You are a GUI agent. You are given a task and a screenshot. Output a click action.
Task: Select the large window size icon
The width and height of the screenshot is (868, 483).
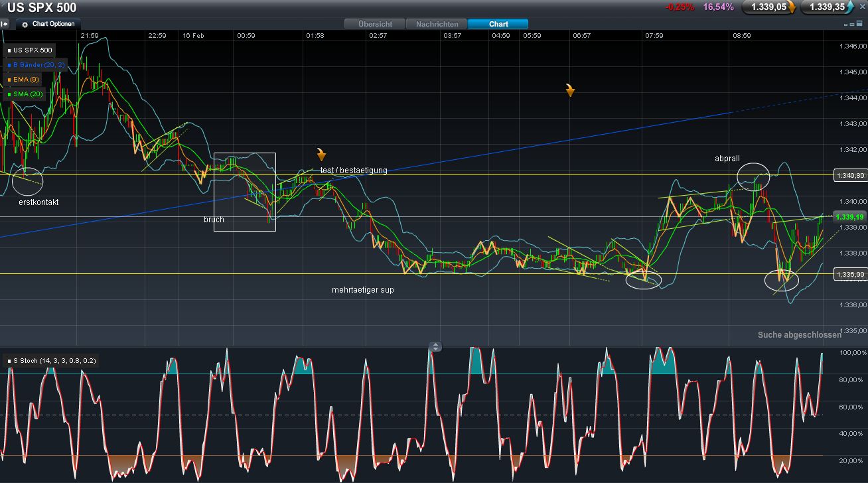click(x=859, y=24)
